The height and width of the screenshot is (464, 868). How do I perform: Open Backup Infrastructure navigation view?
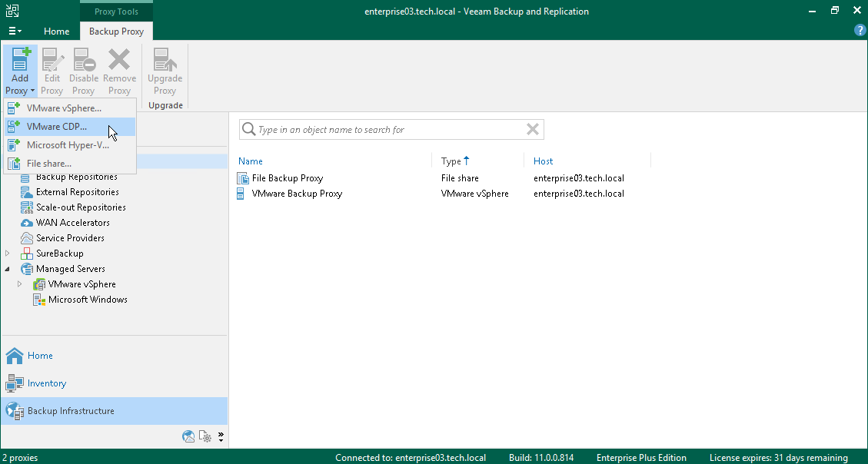(114, 411)
